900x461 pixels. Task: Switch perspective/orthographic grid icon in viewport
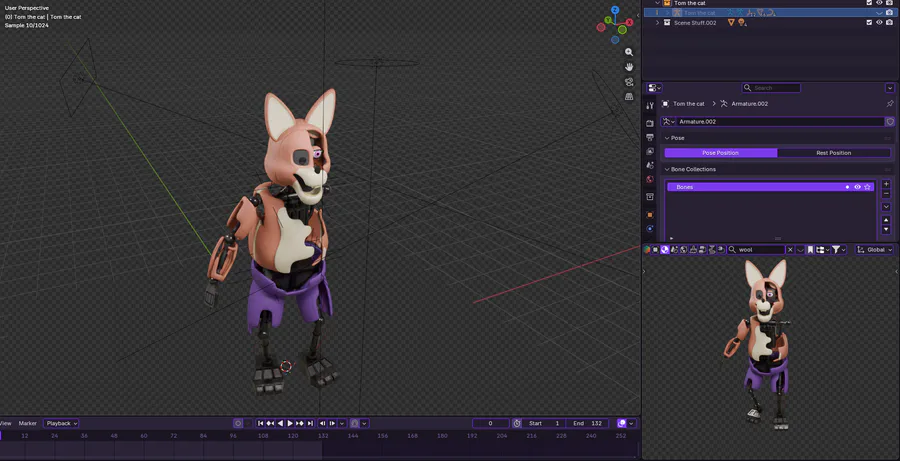click(629, 97)
